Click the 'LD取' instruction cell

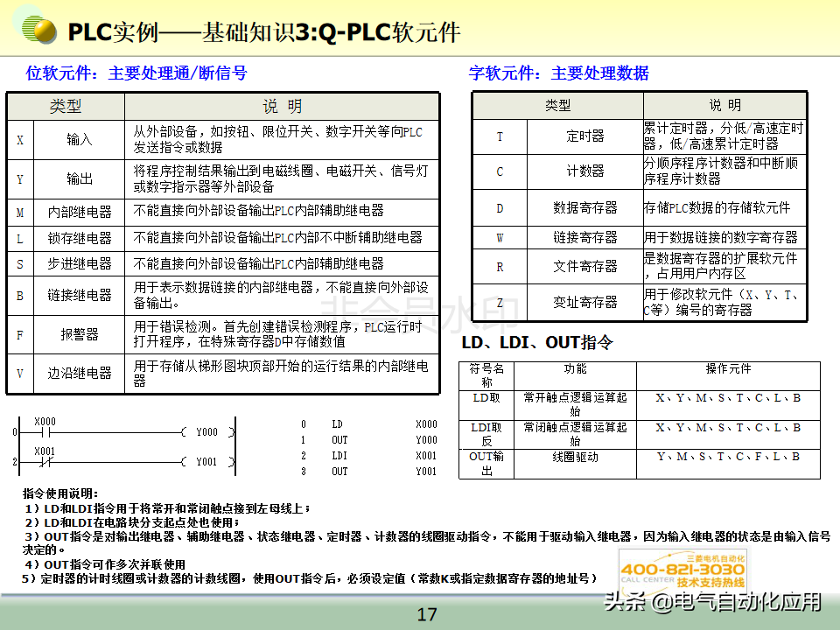coord(486,405)
